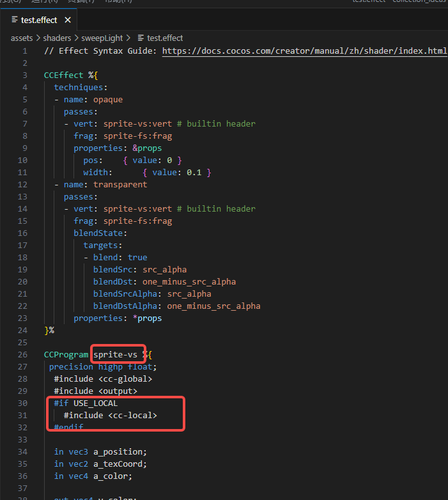Click '#include <output>' line

[96, 391]
